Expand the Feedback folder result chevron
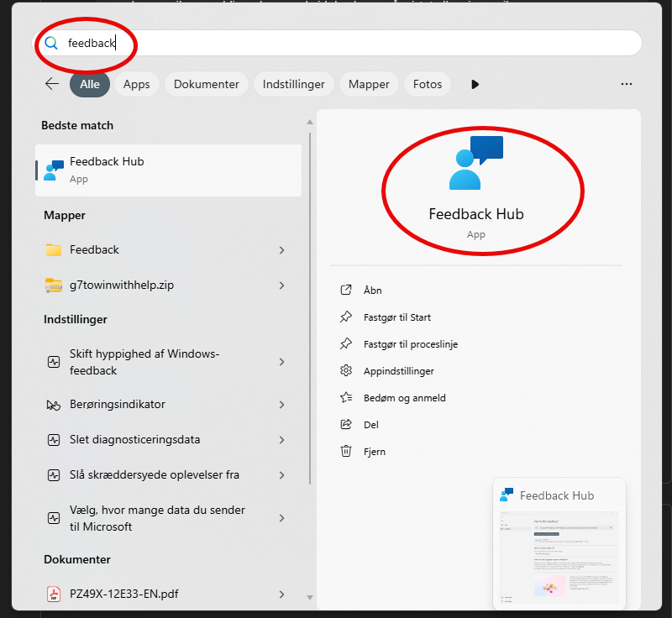Image resolution: width=672 pixels, height=618 pixels. pos(281,250)
